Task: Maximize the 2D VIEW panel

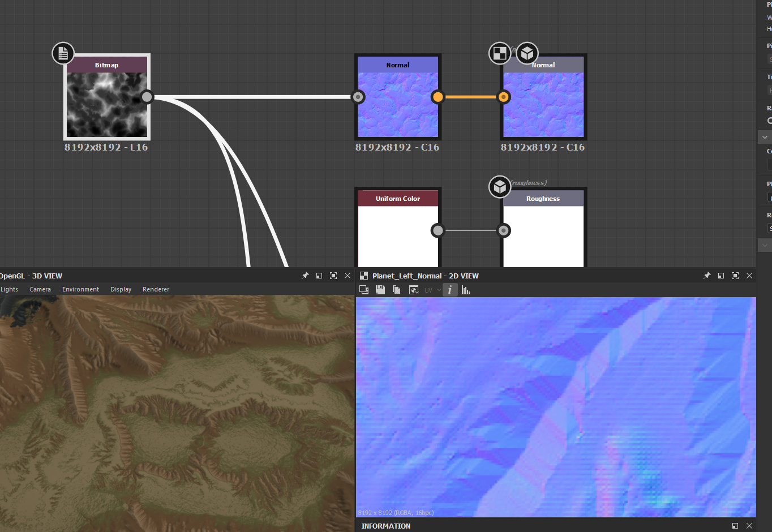Action: (x=735, y=276)
